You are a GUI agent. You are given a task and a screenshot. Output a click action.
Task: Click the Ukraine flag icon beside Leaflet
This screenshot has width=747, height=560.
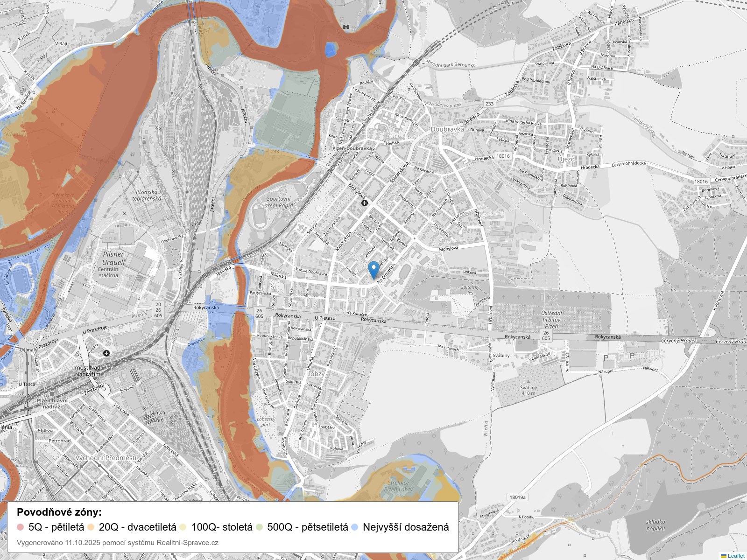coord(723,556)
